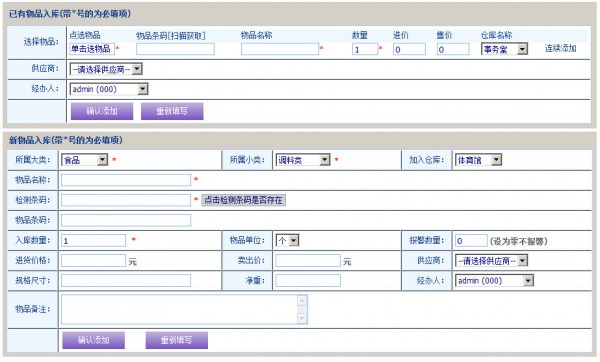Expand the top 供应商 supplier dropdown
The height and width of the screenshot is (362, 600).
coord(106,69)
